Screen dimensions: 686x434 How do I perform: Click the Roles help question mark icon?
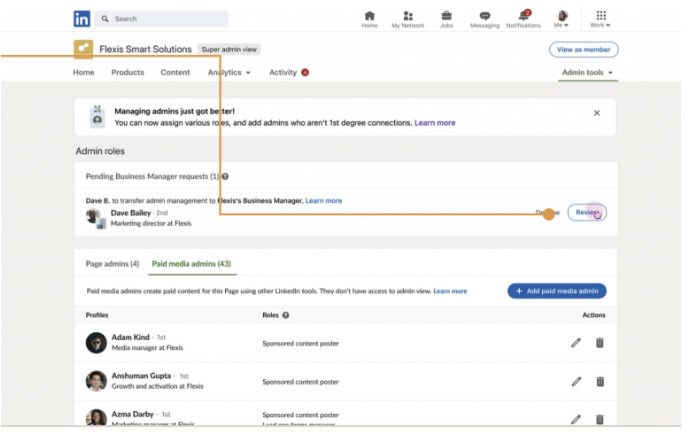coord(286,315)
